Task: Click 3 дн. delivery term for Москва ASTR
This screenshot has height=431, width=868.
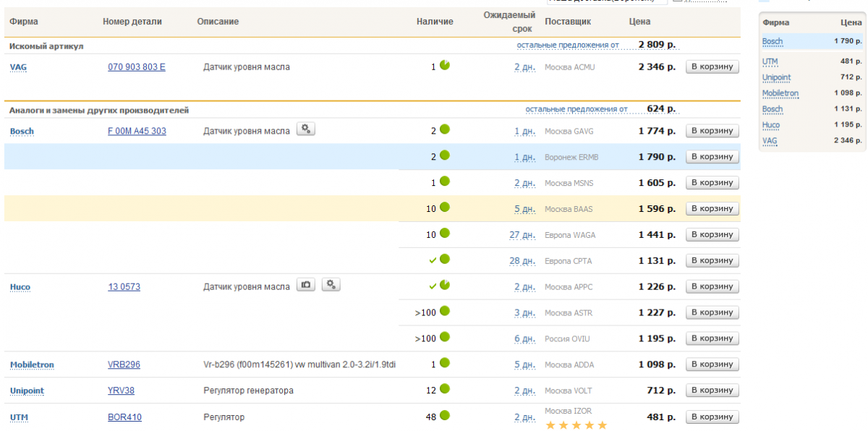Action: 524,313
